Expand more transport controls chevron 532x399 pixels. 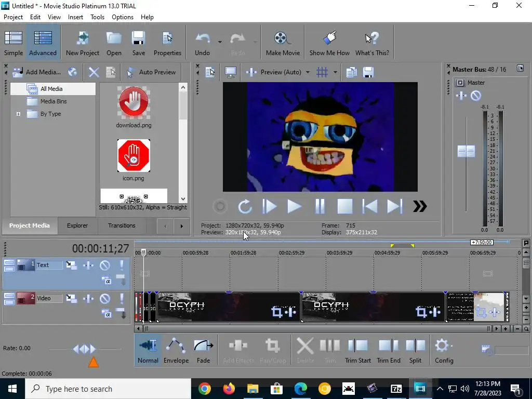click(420, 206)
